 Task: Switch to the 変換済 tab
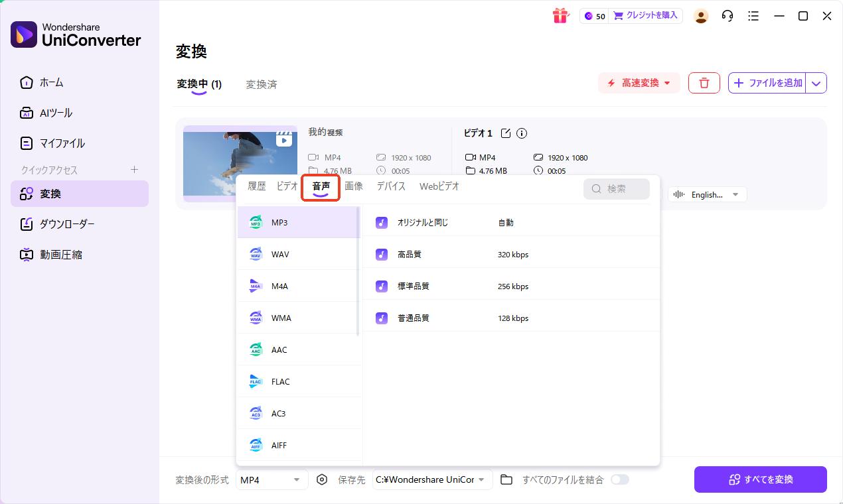[261, 84]
